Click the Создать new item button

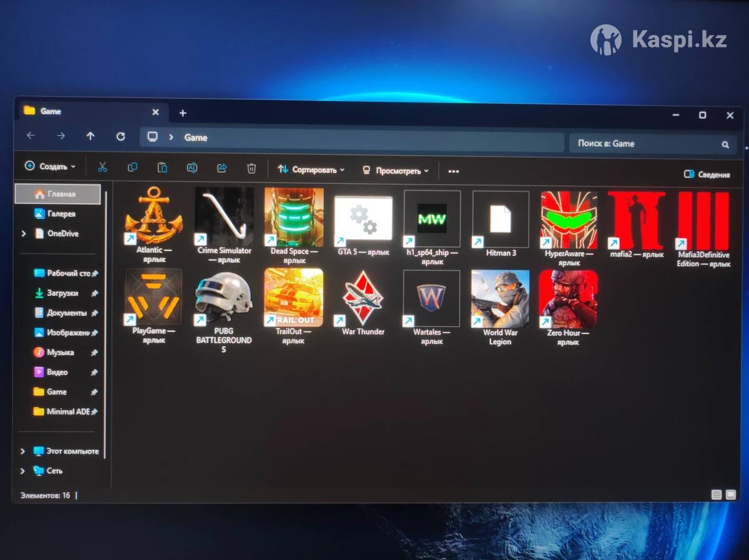pos(50,167)
